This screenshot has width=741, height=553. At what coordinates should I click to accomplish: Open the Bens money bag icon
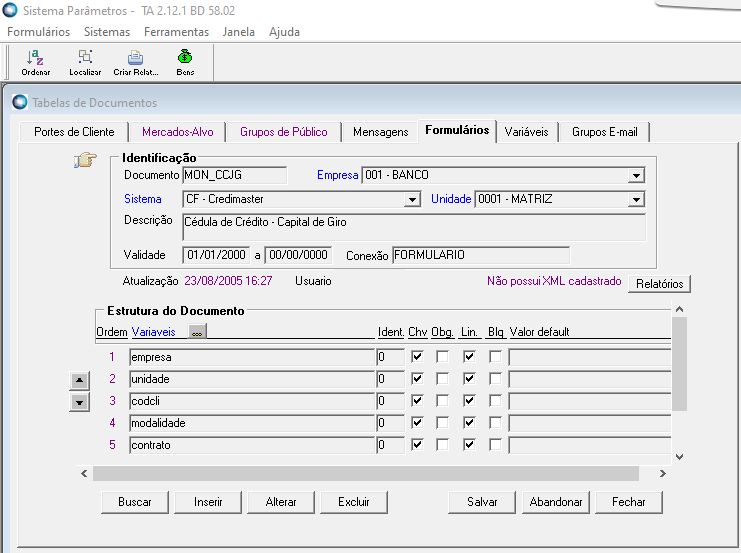click(x=185, y=62)
